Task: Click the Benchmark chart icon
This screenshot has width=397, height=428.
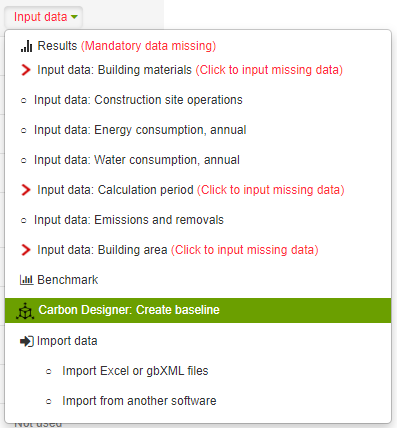Action: click(27, 280)
